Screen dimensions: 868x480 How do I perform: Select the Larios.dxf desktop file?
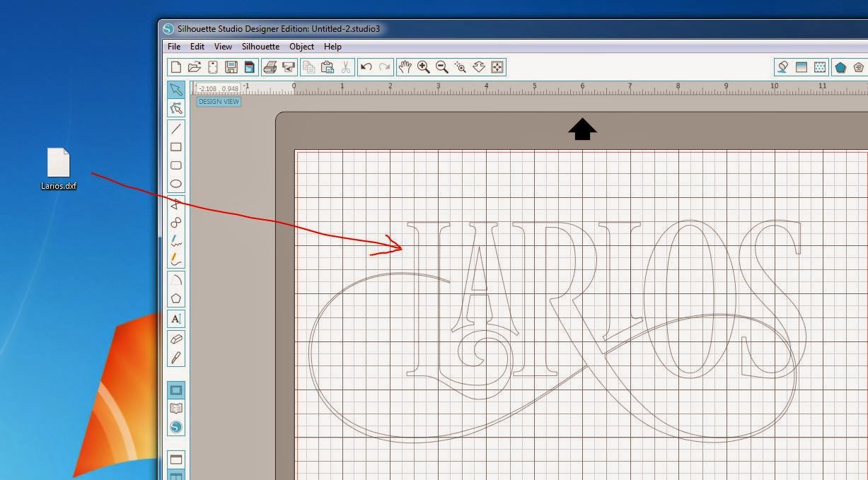point(59,170)
